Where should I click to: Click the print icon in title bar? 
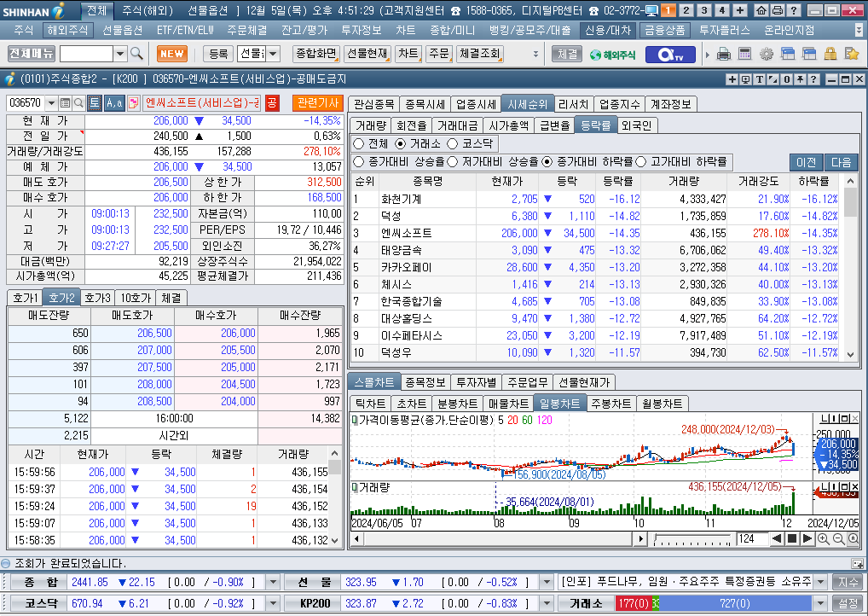click(778, 10)
